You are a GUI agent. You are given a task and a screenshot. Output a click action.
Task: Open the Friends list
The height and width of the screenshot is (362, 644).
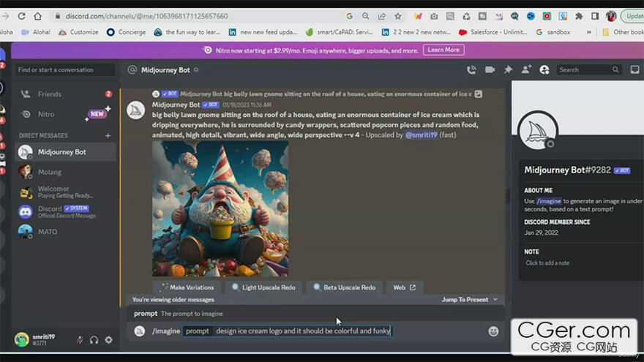(x=66, y=94)
